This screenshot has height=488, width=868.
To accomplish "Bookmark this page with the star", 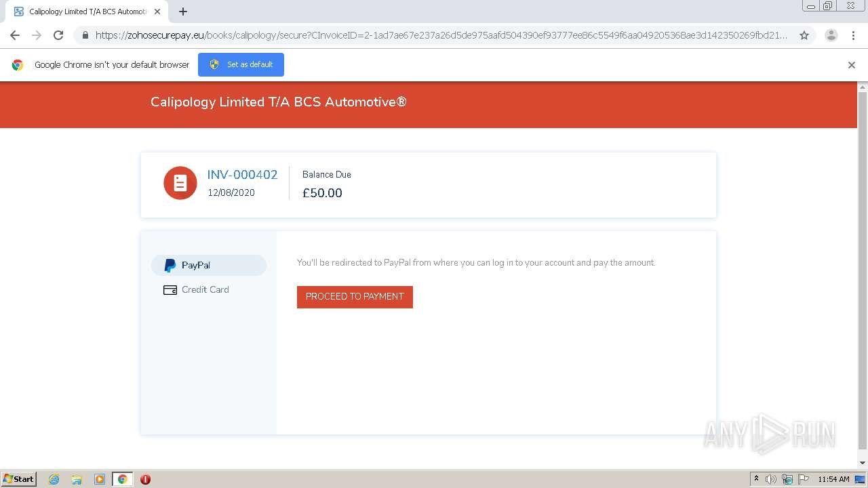I will click(x=804, y=35).
